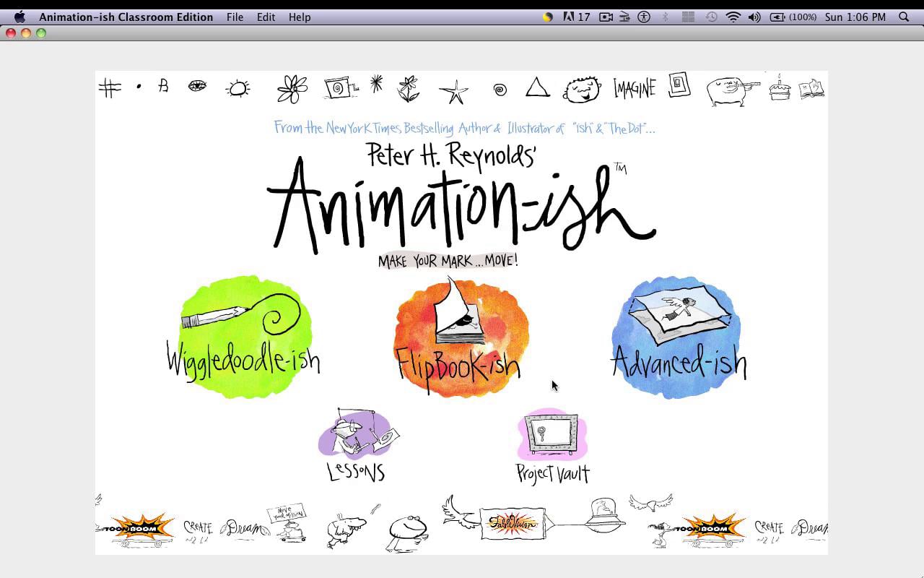Open the Lessons section
The image size is (924, 578).
click(357, 445)
